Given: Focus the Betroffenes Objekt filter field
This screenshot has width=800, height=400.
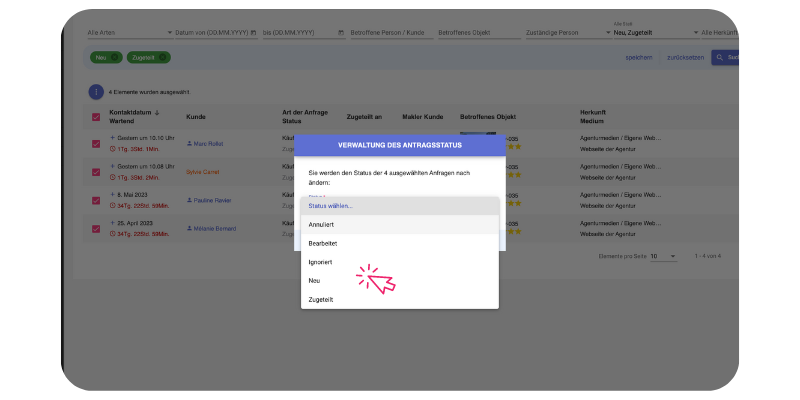Looking at the screenshot, I should pos(480,32).
